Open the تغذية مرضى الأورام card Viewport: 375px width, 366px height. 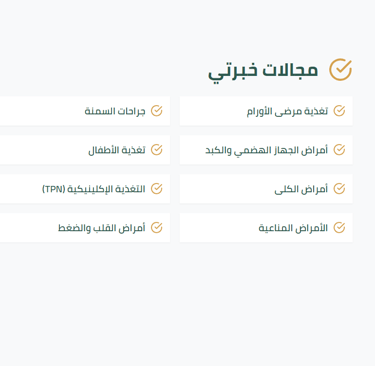point(266,111)
